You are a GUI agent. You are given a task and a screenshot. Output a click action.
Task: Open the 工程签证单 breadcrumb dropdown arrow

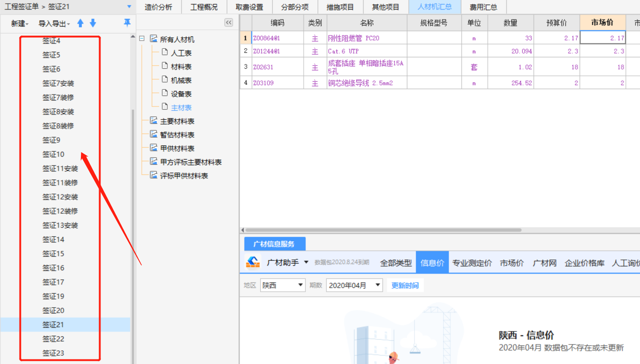(x=129, y=7)
